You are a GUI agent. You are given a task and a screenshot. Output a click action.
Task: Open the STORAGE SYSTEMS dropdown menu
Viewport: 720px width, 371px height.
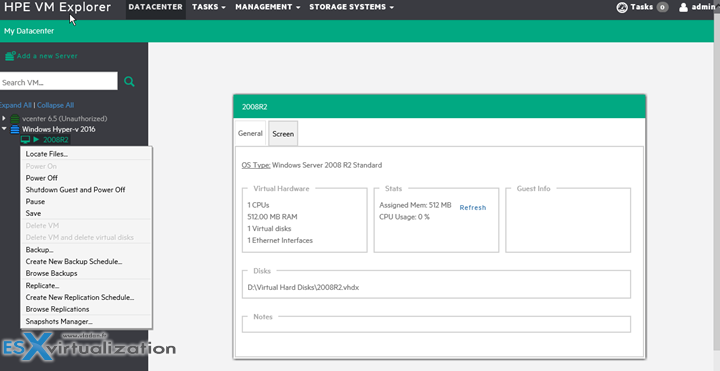[351, 7]
